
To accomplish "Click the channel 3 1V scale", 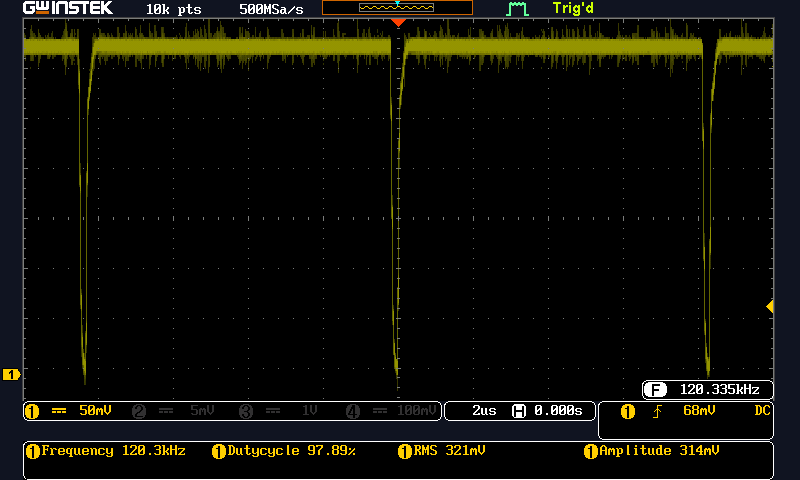I will point(310,411).
